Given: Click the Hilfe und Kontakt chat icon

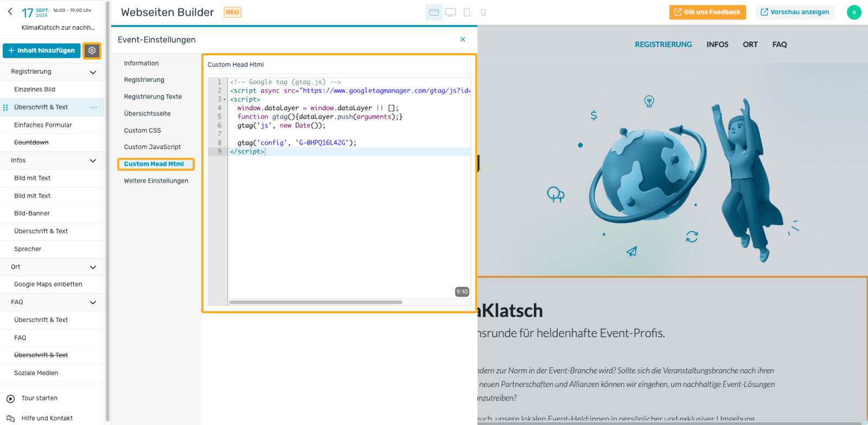Looking at the screenshot, I should (10, 418).
